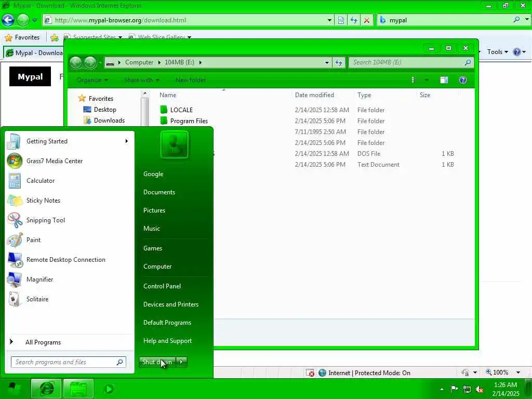This screenshot has height=399, width=532.
Task: Launch Grass7 Media Center
Action: coord(70,161)
